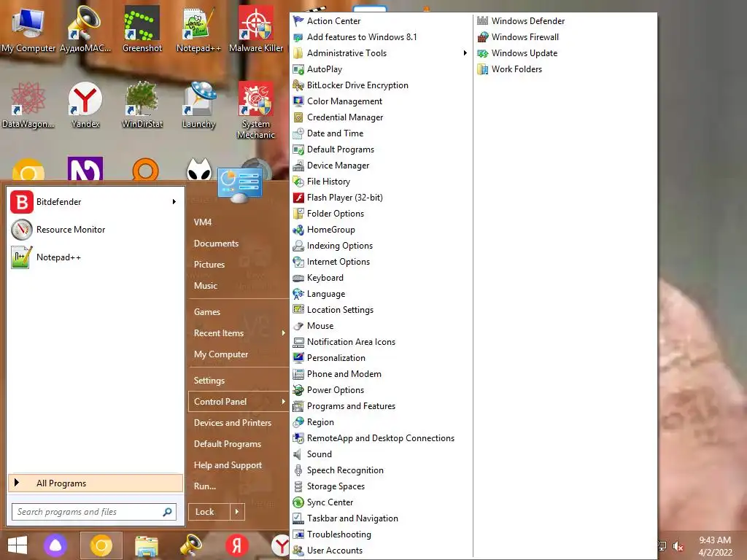Open the Flash Player (32-bit) icon
The width and height of the screenshot is (747, 560).
(x=298, y=198)
